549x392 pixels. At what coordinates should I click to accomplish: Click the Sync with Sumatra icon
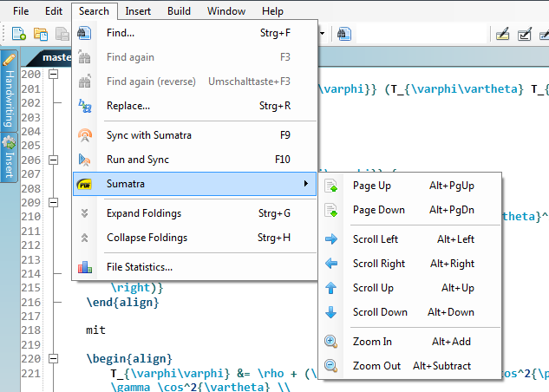point(84,135)
